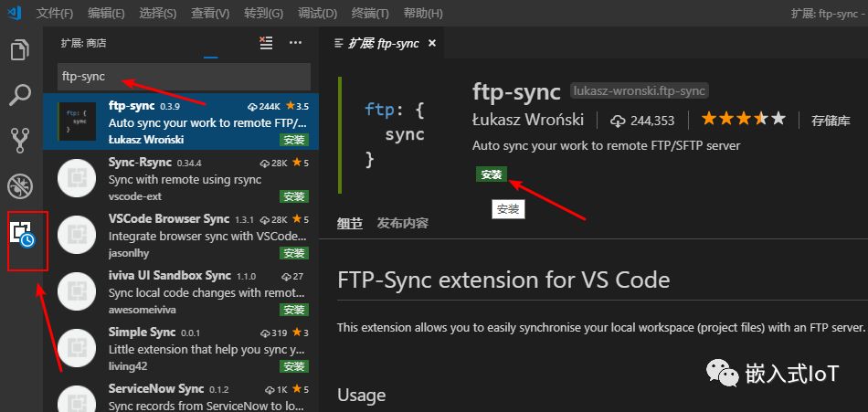Open the 存储库 repository link

[x=831, y=120]
